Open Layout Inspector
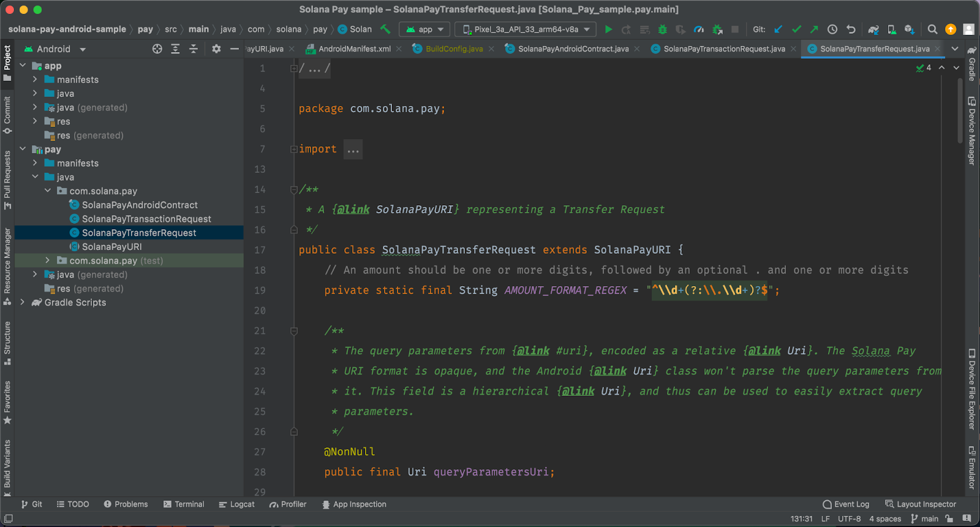The height and width of the screenshot is (527, 980). pos(921,504)
